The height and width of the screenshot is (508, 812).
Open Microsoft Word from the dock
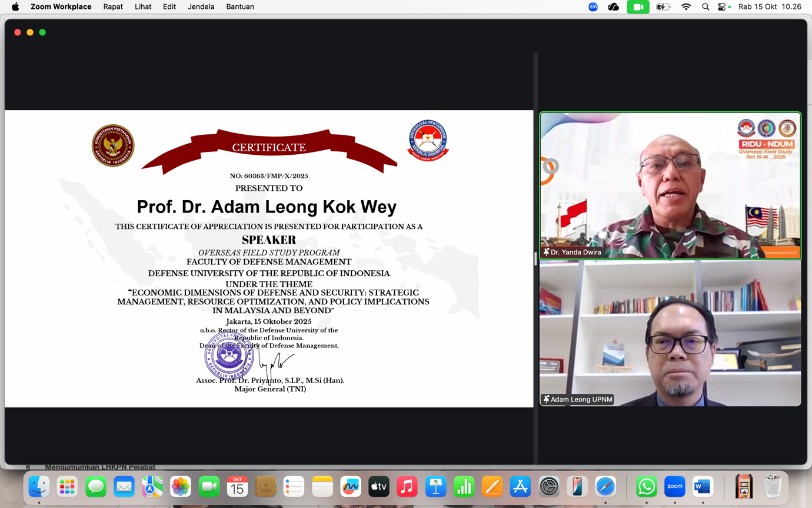point(703,487)
